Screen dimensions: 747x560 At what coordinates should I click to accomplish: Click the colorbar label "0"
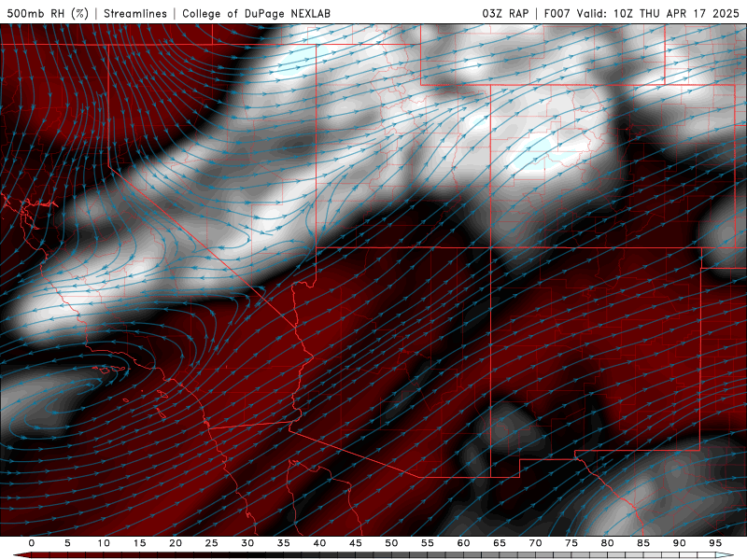(x=32, y=543)
